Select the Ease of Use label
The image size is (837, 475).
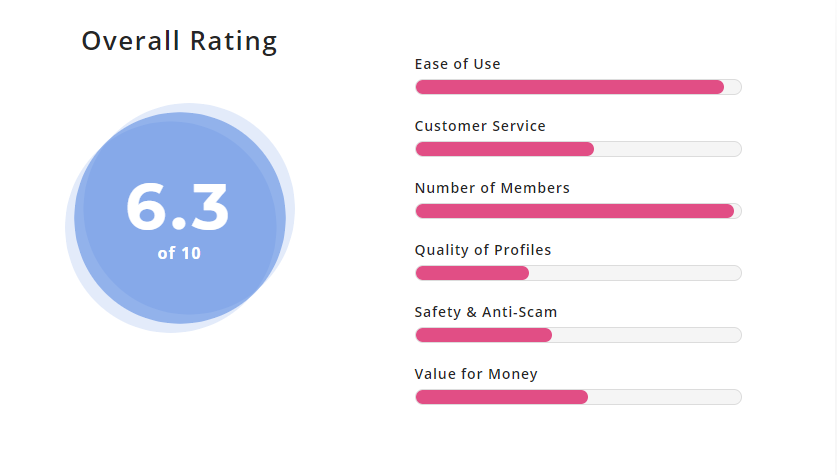457,64
